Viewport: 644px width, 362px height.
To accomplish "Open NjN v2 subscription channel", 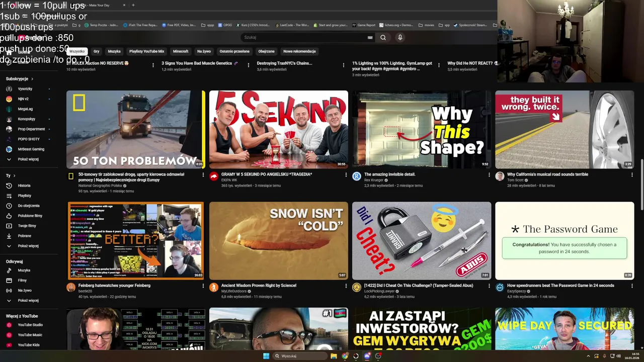I will click(x=23, y=99).
